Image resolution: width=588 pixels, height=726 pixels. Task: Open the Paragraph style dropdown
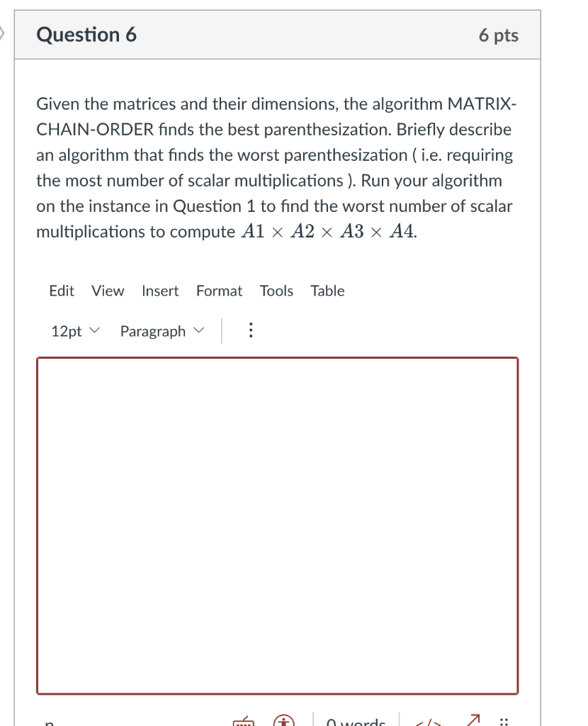tap(161, 330)
